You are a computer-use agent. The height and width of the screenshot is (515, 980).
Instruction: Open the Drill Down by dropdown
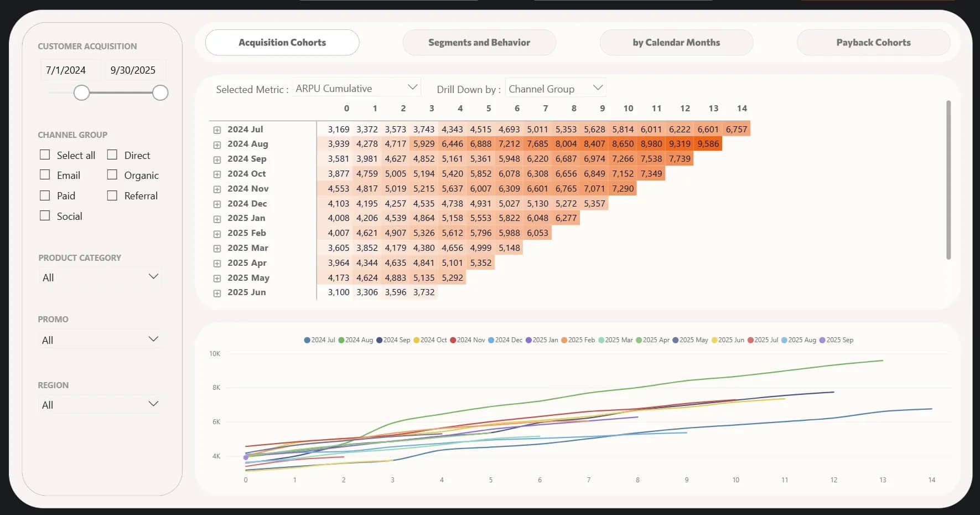(555, 89)
